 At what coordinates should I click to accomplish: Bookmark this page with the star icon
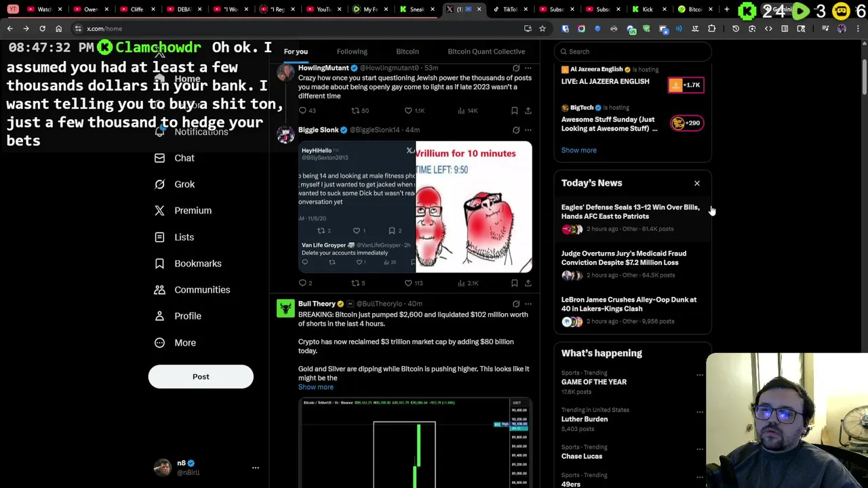pos(542,28)
